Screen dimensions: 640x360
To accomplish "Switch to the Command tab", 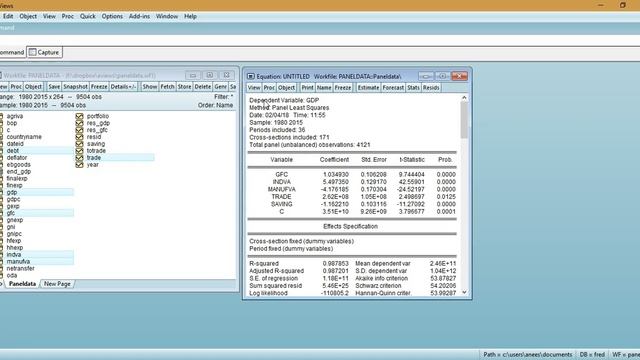I will [12, 52].
